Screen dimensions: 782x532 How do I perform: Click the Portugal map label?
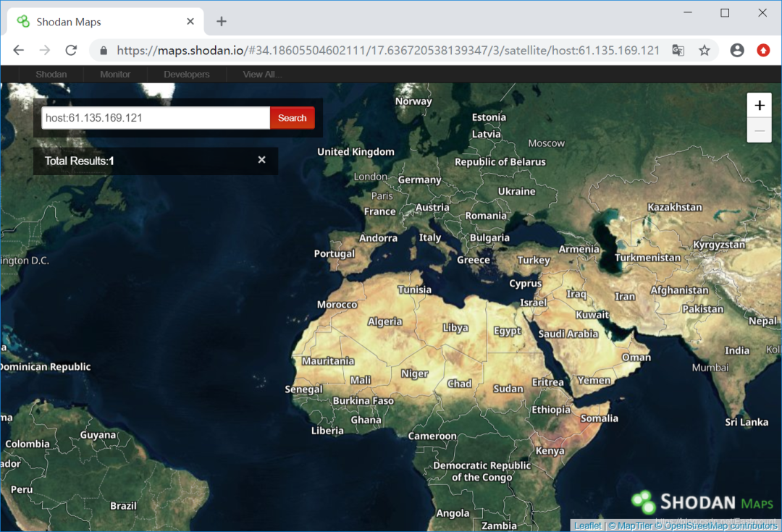(x=334, y=253)
